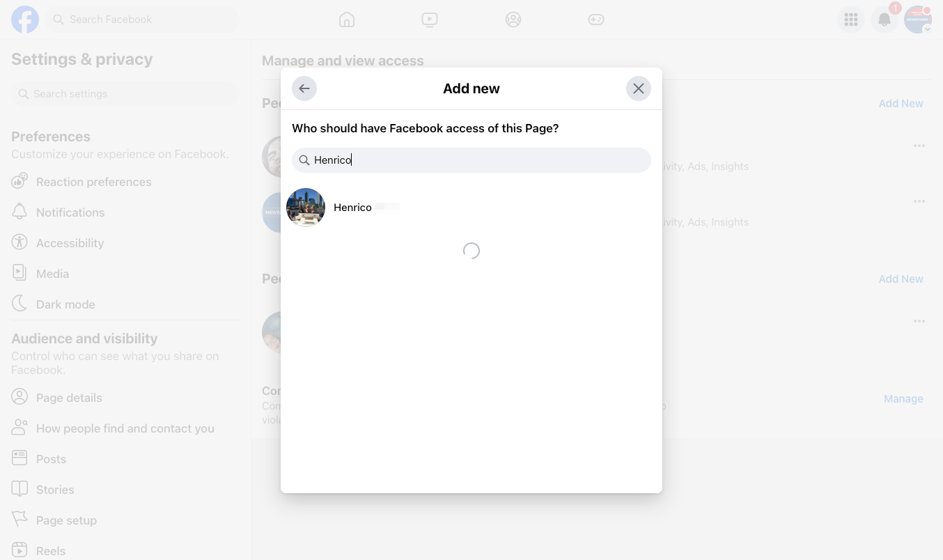The image size is (943, 560).
Task: Click the Posts icon in sidebar
Action: [x=20, y=458]
